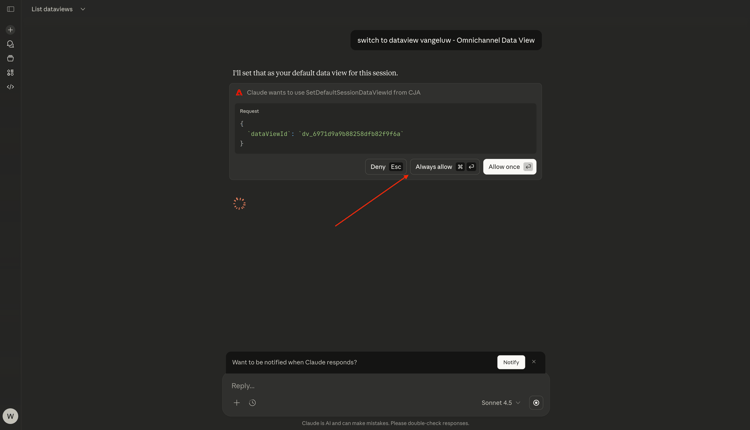The image size is (750, 430).
Task: Deny the SetDefaultSessionDataViewId request
Action: coord(386,167)
